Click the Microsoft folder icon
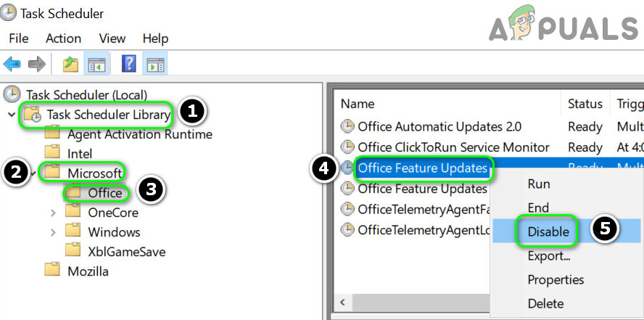 52,172
